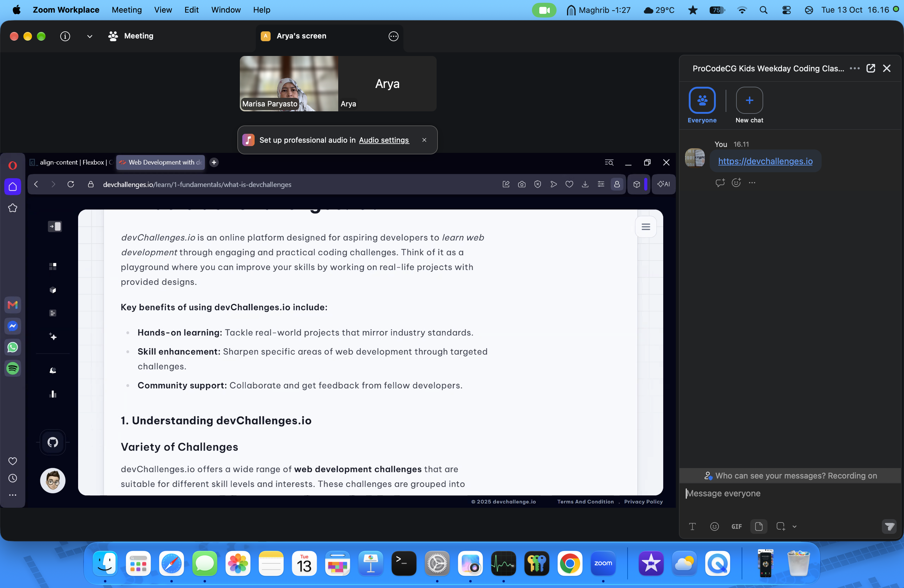Open the devchallenges.io link in chat
The image size is (904, 588).
[765, 161]
